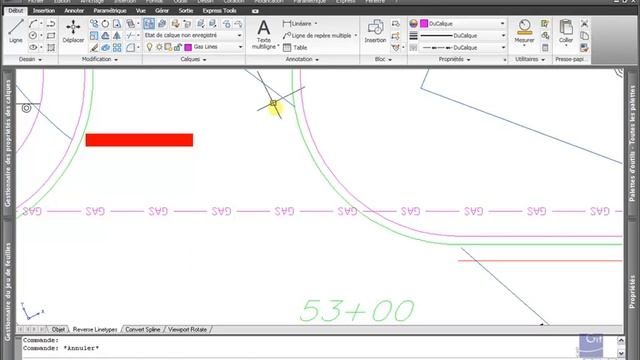
Task: Open Palettes d'outils side palette
Action: (632, 143)
